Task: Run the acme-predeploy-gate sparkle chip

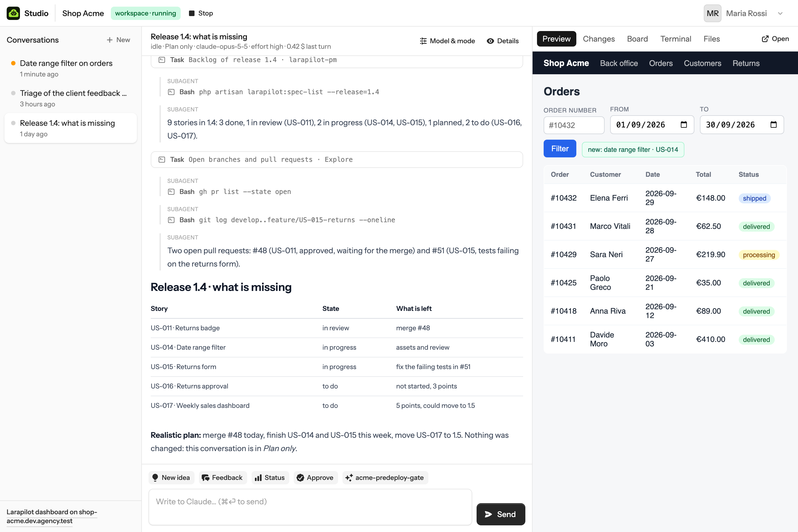Action: pos(385,477)
